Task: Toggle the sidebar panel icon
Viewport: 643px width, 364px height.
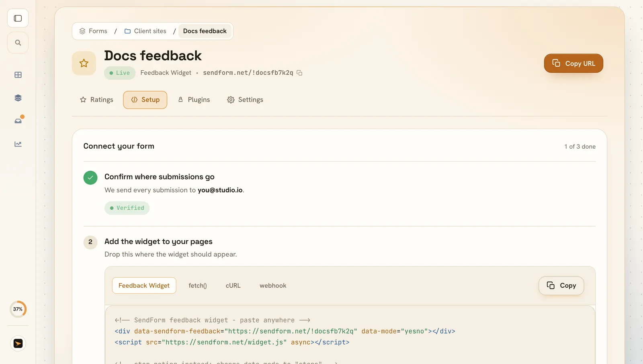Action: click(18, 18)
